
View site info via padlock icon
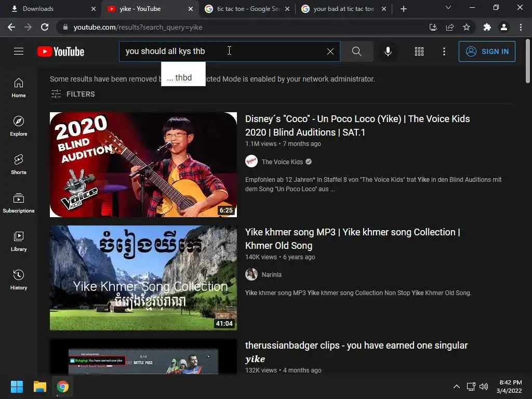click(65, 27)
